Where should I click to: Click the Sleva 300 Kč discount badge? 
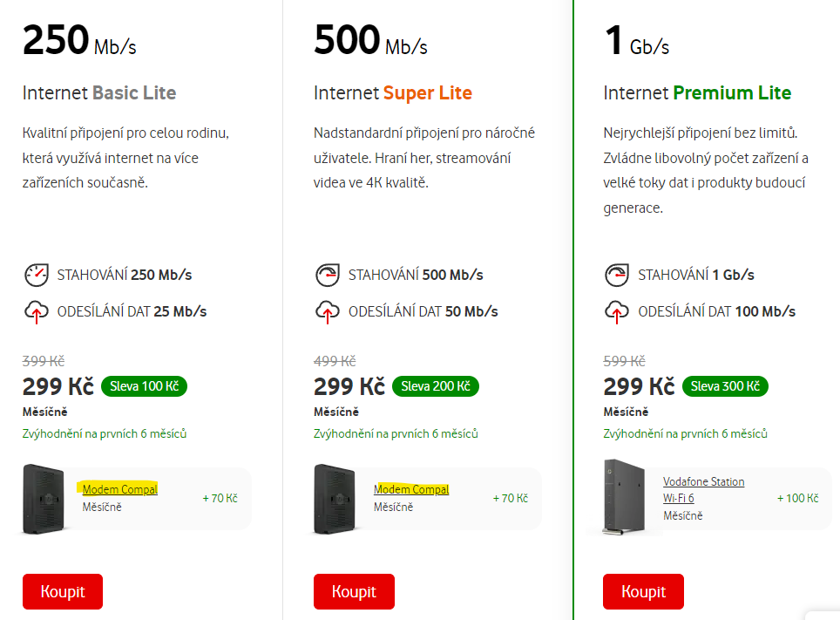click(x=725, y=386)
